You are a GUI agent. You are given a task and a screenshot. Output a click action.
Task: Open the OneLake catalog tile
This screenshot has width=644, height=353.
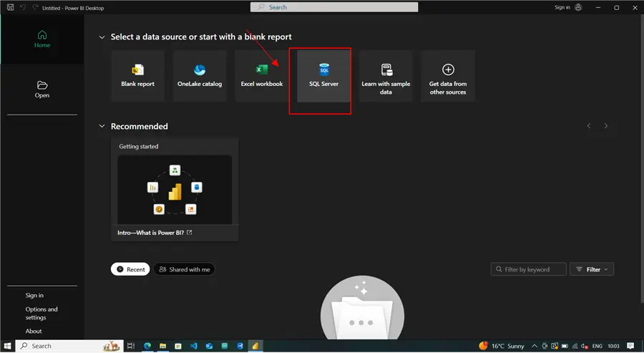point(200,76)
